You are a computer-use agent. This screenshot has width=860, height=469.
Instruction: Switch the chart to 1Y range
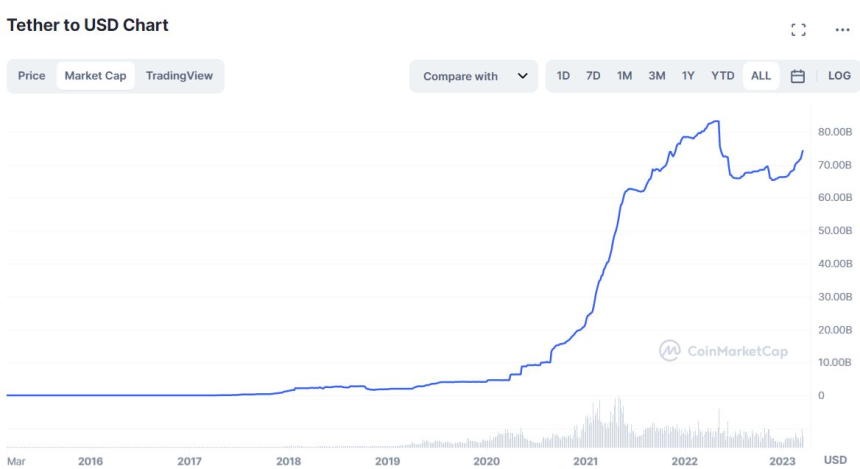(688, 76)
